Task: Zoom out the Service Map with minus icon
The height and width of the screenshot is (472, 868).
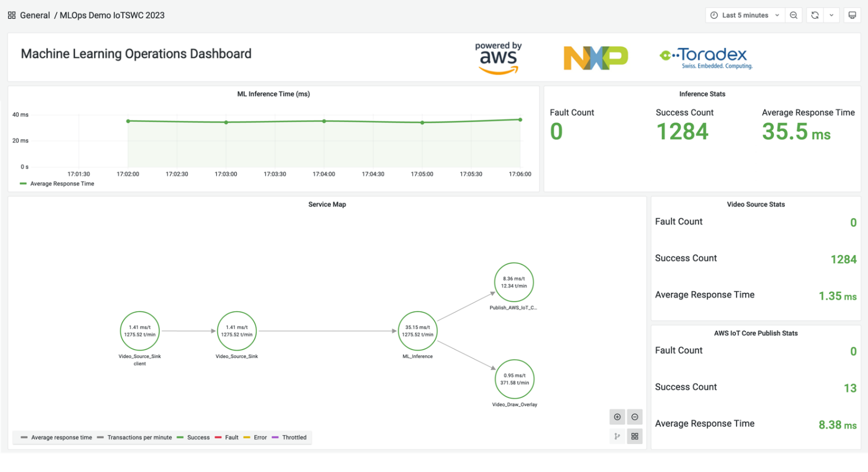Action: point(635,416)
